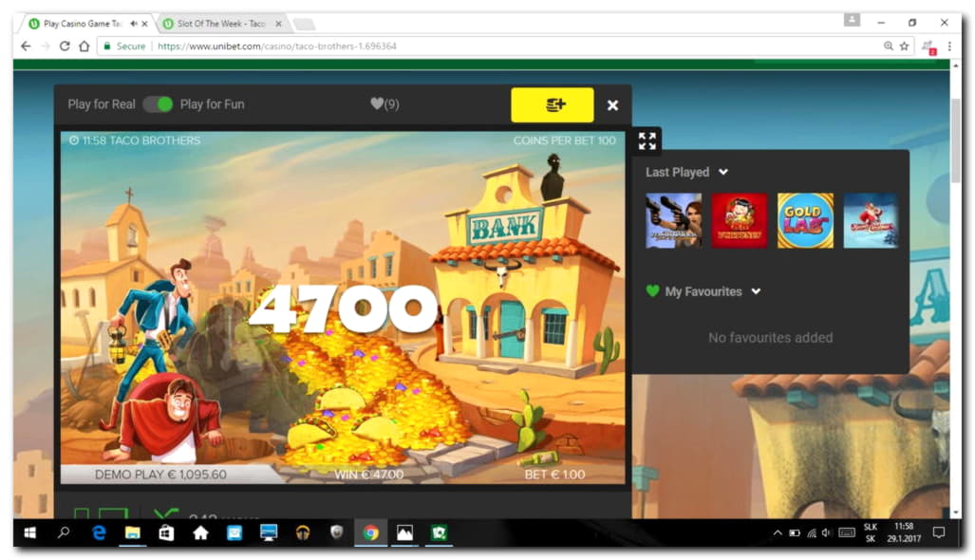975x560 pixels.
Task: Switch to Chrome in the taskbar
Action: click(x=370, y=532)
